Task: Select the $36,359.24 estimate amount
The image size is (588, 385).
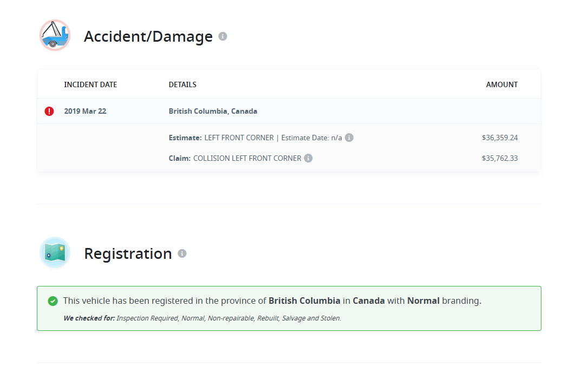Action: 499,138
